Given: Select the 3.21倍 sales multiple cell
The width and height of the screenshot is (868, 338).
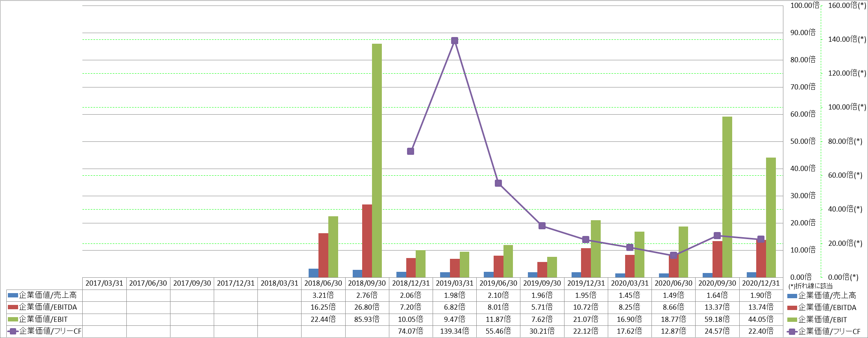Looking at the screenshot, I should [x=323, y=295].
